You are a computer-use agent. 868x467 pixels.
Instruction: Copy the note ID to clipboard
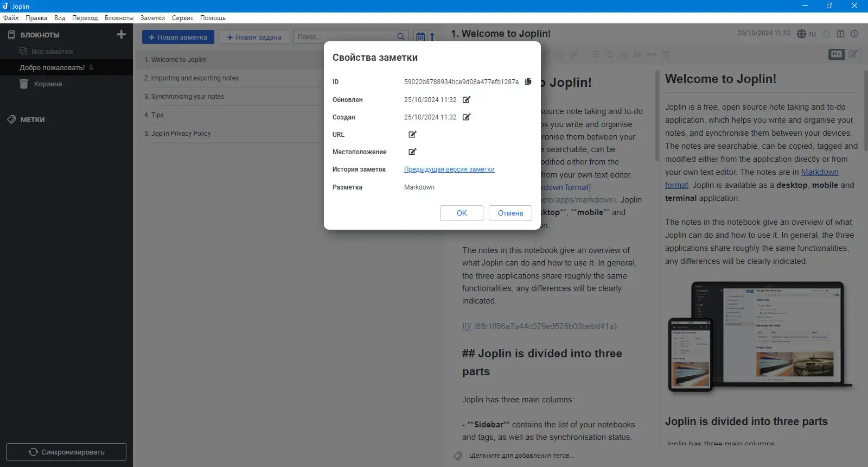tap(528, 82)
